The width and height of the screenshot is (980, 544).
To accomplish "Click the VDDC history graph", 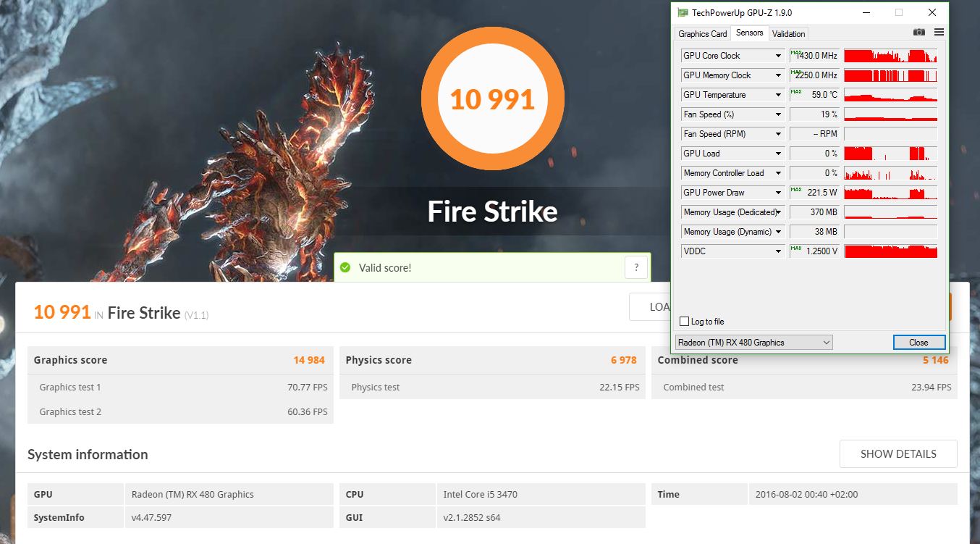I will tap(890, 251).
